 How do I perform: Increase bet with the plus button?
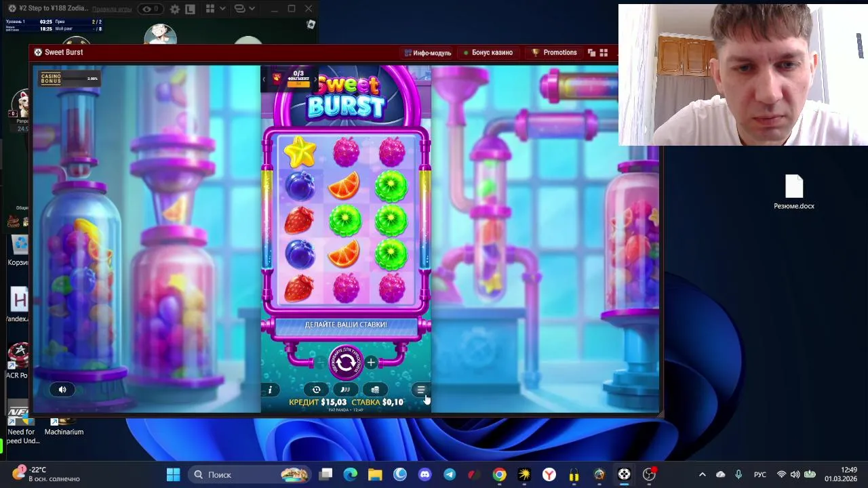pos(371,363)
